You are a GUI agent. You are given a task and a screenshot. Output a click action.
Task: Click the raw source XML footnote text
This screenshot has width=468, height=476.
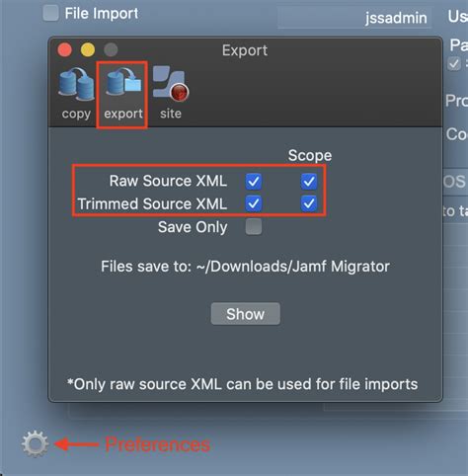(243, 384)
